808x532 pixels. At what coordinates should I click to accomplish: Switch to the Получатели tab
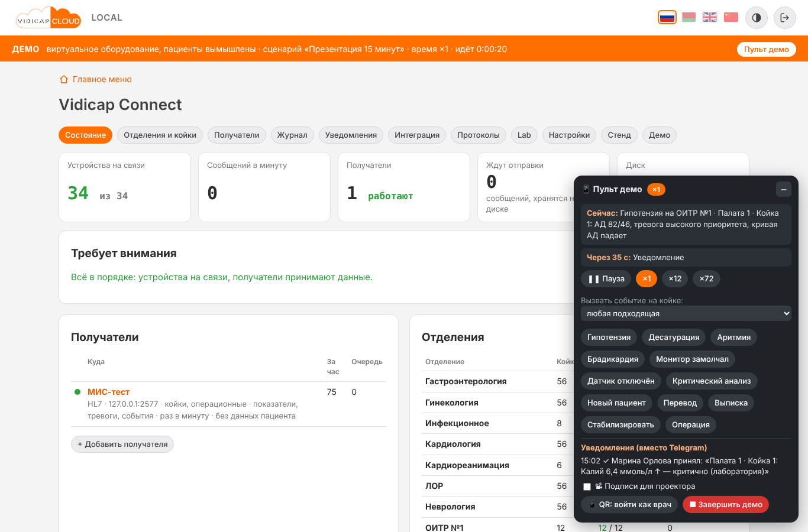pos(237,135)
